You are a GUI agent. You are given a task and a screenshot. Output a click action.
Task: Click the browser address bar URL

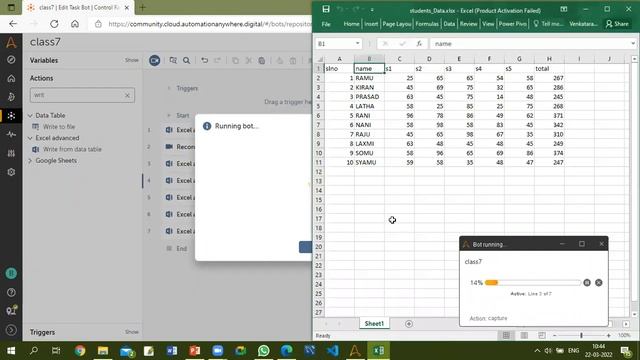click(209, 24)
